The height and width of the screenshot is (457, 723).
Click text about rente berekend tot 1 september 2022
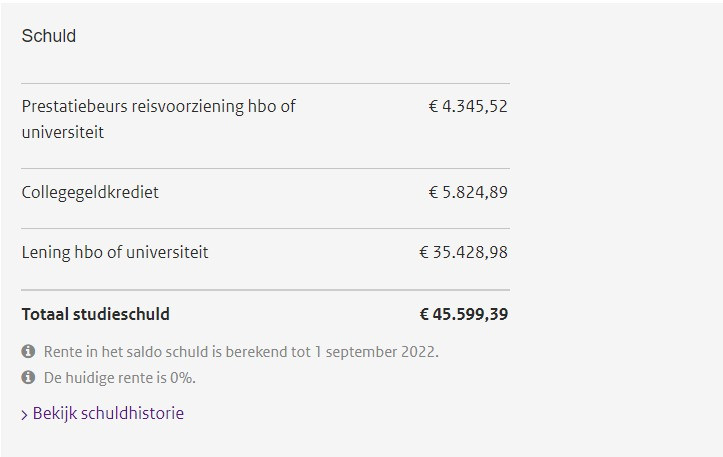pos(241,352)
